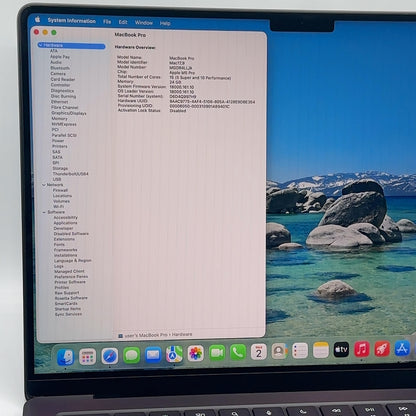The width and height of the screenshot is (416, 416).
Task: Select Thunderbolt/USB4 in the sidebar
Action: tap(71, 174)
